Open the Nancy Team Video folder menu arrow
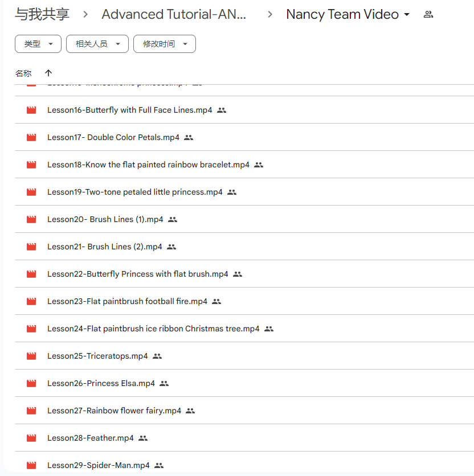The width and height of the screenshot is (474, 476). pos(407,15)
